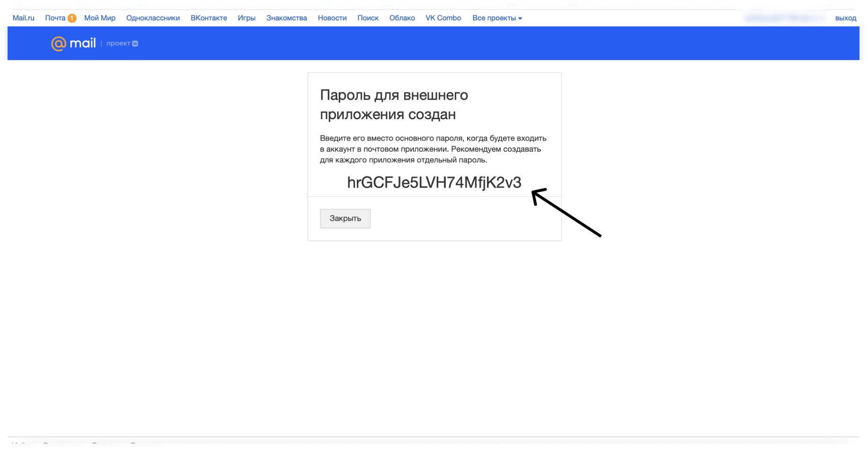Click the mail logo wordmark
The image size is (868, 453).
click(83, 43)
